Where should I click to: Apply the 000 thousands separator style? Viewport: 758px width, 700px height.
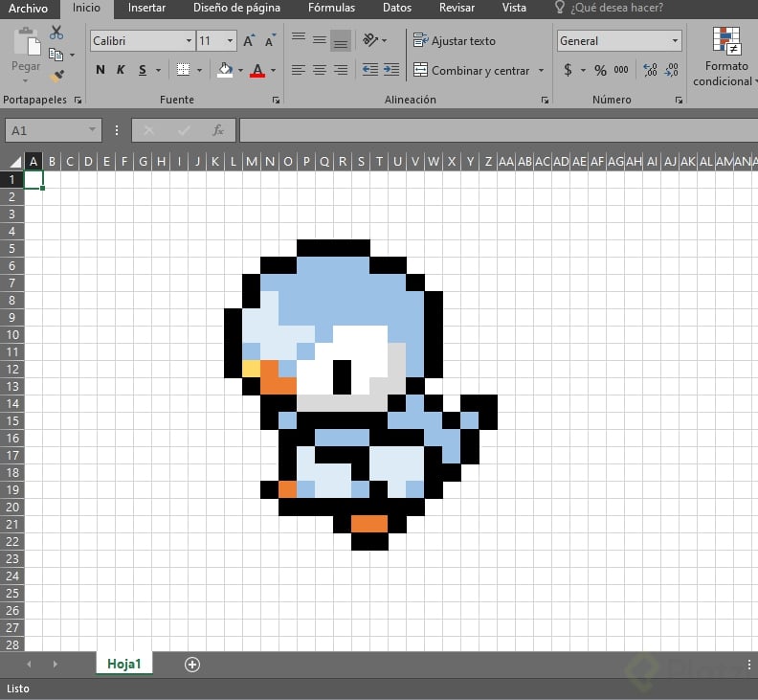pos(621,70)
